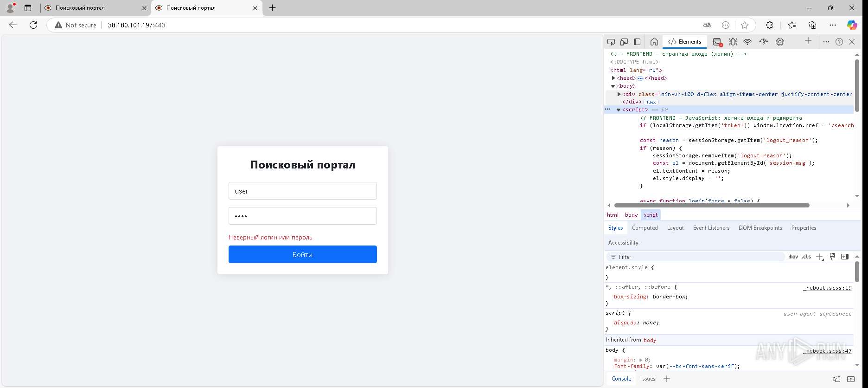
Task: Open browser Settings and more menu
Action: (x=833, y=25)
